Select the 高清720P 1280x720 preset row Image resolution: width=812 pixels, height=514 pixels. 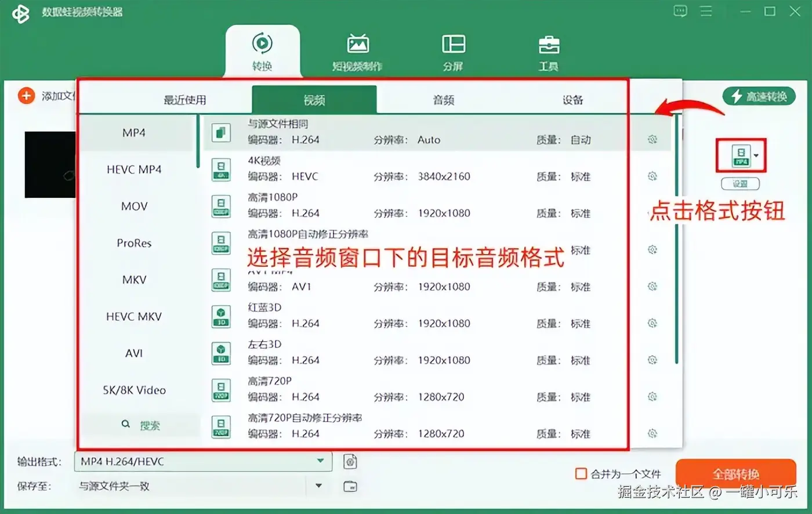coord(438,390)
